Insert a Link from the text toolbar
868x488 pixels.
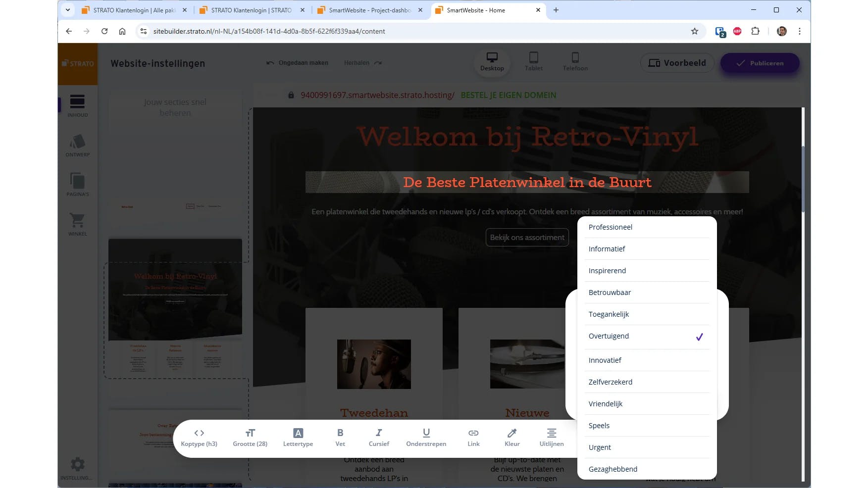[473, 438]
